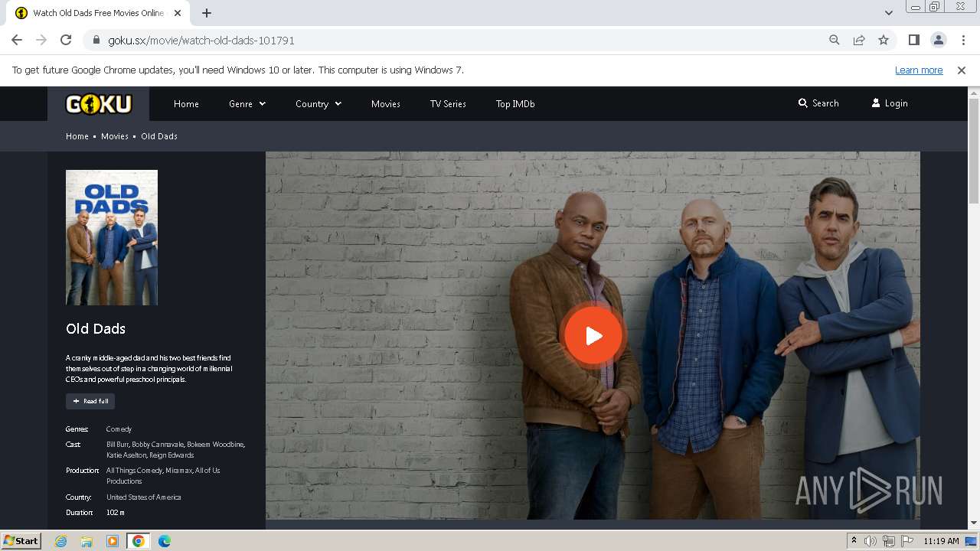Click the network tray icon

click(889, 541)
